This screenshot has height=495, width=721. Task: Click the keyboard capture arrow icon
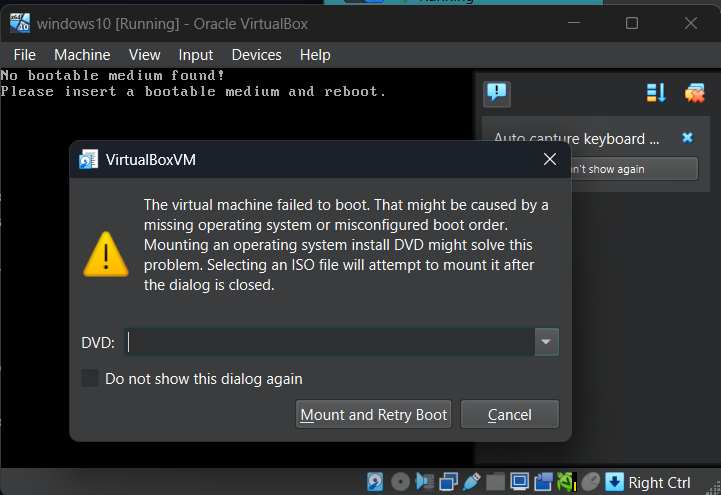614,482
